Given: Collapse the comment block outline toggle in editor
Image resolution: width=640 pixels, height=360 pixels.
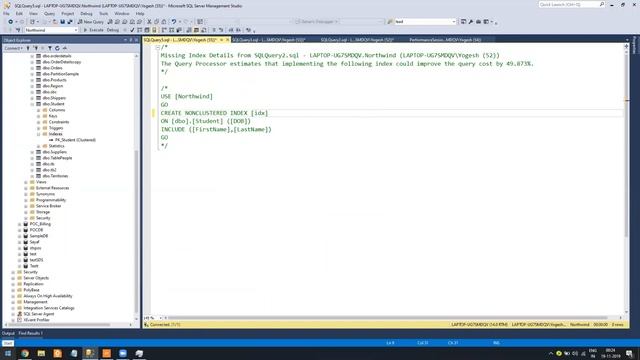Looking at the screenshot, I should pos(158,47).
